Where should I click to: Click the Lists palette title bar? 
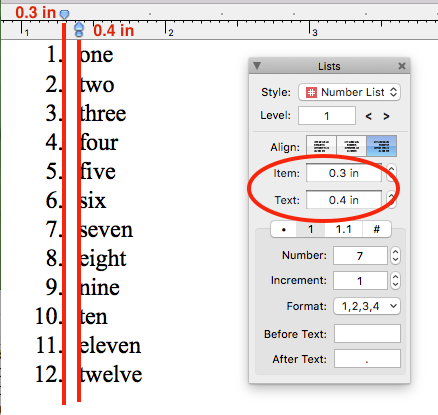click(329, 66)
